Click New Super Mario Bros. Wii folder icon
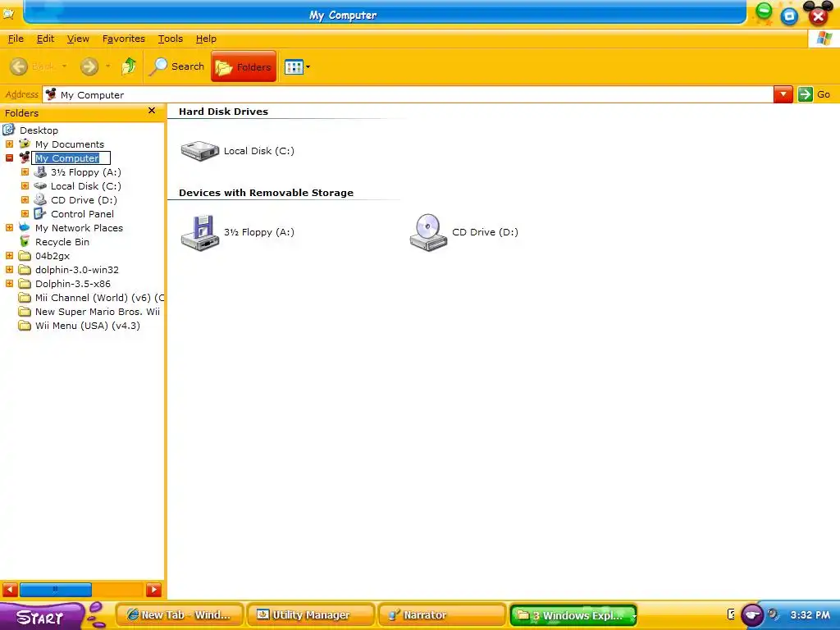This screenshot has height=630, width=840. (25, 311)
